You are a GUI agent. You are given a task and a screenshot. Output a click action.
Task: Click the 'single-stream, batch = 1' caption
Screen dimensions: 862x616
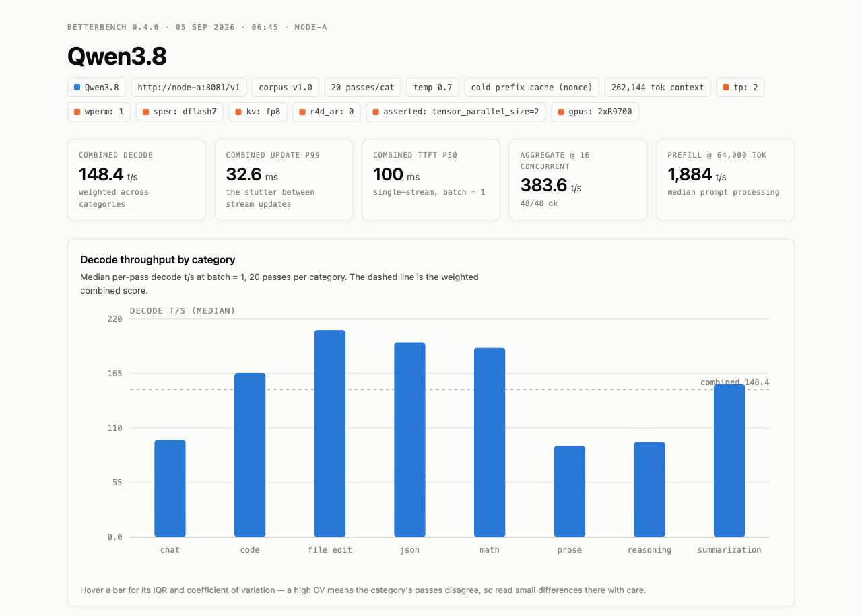pos(429,192)
